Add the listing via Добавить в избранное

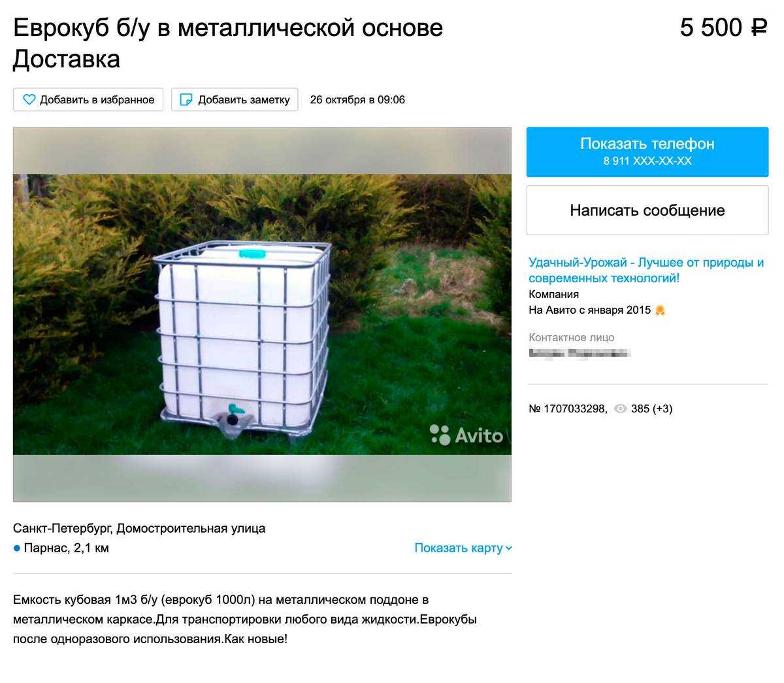click(88, 100)
